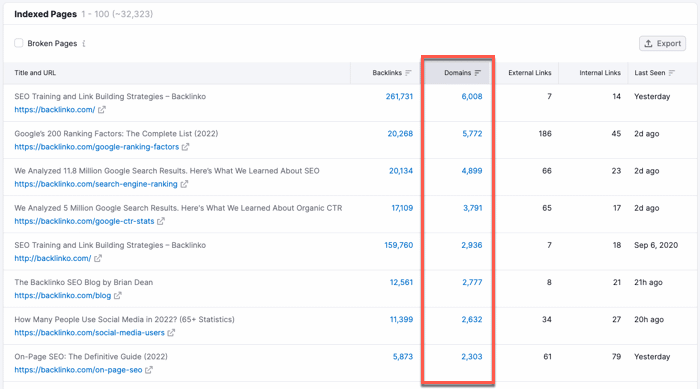Enable the Broken Pages checkbox
Image resolution: width=700 pixels, height=389 pixels.
(18, 43)
